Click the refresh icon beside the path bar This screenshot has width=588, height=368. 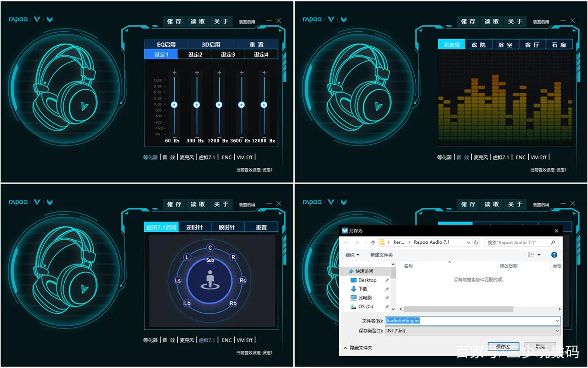(x=476, y=242)
